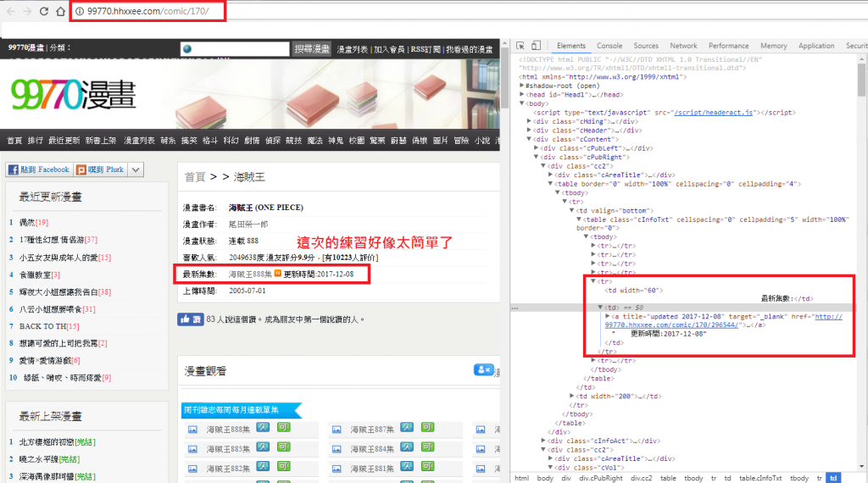
Task: Click RSS訂閱 link in top bar
Action: pos(426,49)
